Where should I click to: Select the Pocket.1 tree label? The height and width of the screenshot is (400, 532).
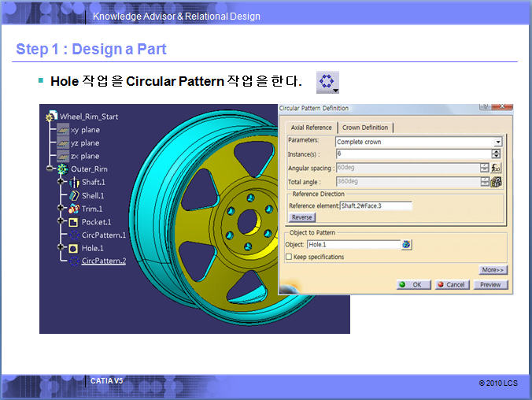[x=96, y=222]
